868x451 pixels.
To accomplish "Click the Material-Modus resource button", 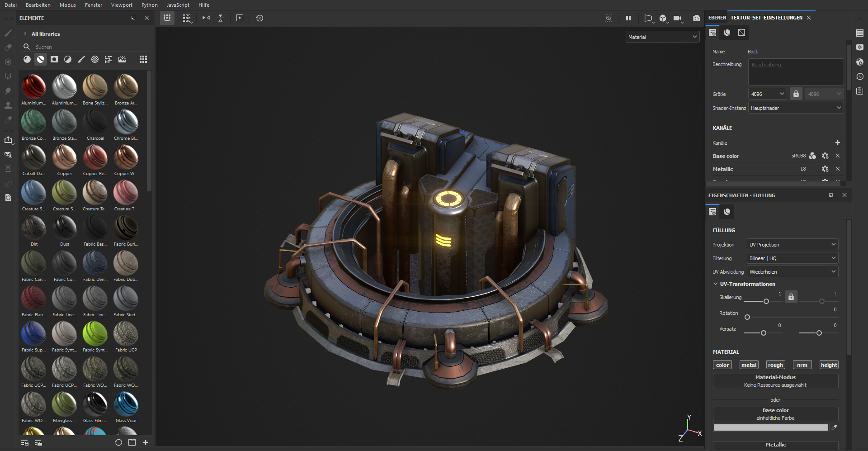I will 775,381.
